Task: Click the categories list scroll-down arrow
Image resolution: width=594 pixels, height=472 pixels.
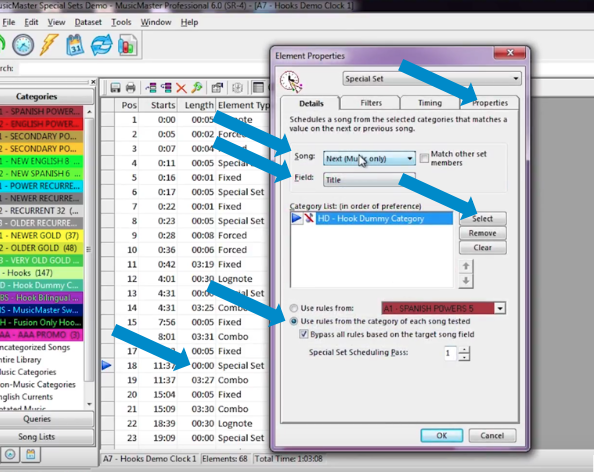Action: [x=89, y=404]
